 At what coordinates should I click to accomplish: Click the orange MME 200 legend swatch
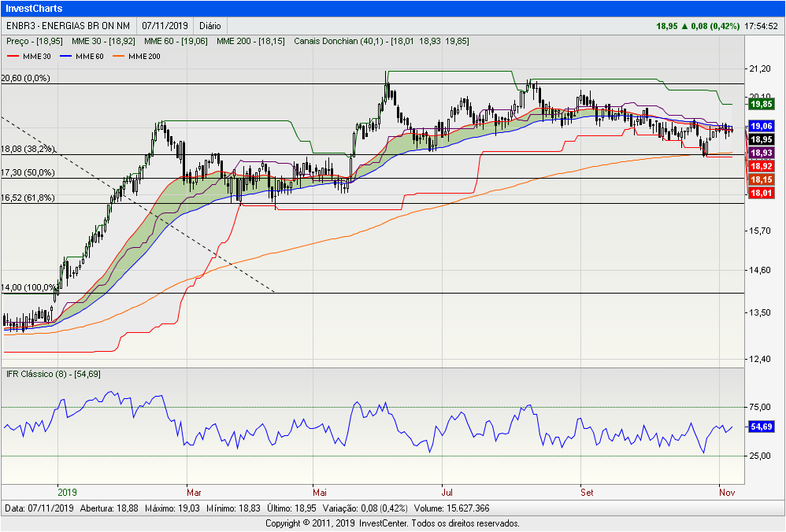pyautogui.click(x=120, y=56)
